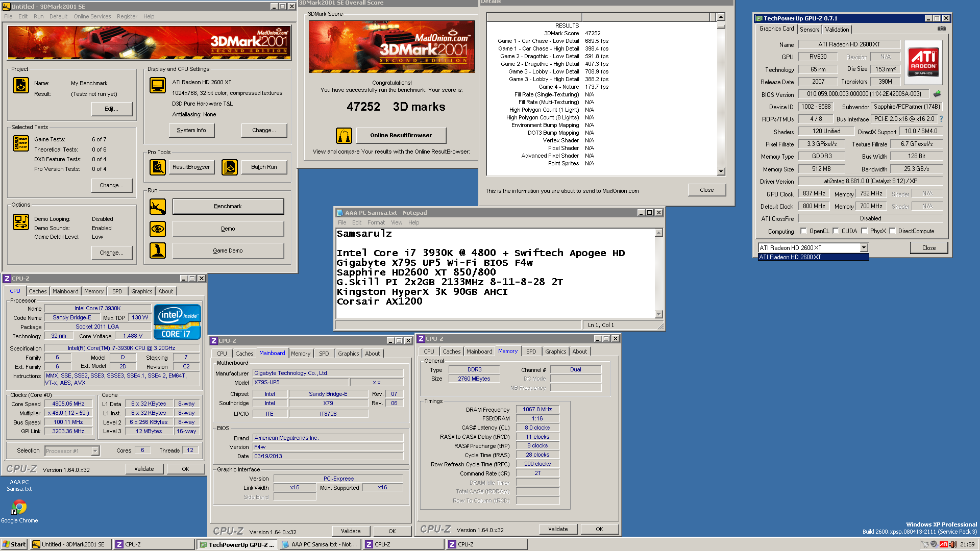Click the X79S-UP5 model field in CPU-Z

tap(301, 382)
